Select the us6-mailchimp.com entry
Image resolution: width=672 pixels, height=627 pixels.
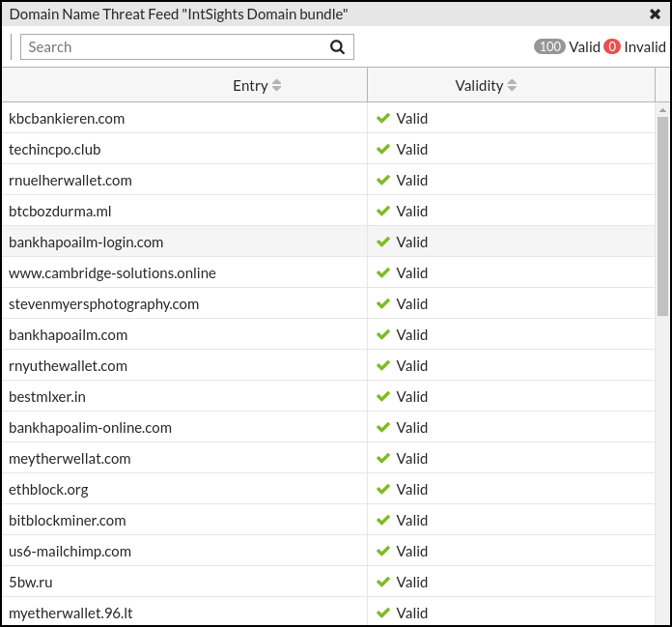tap(70, 552)
